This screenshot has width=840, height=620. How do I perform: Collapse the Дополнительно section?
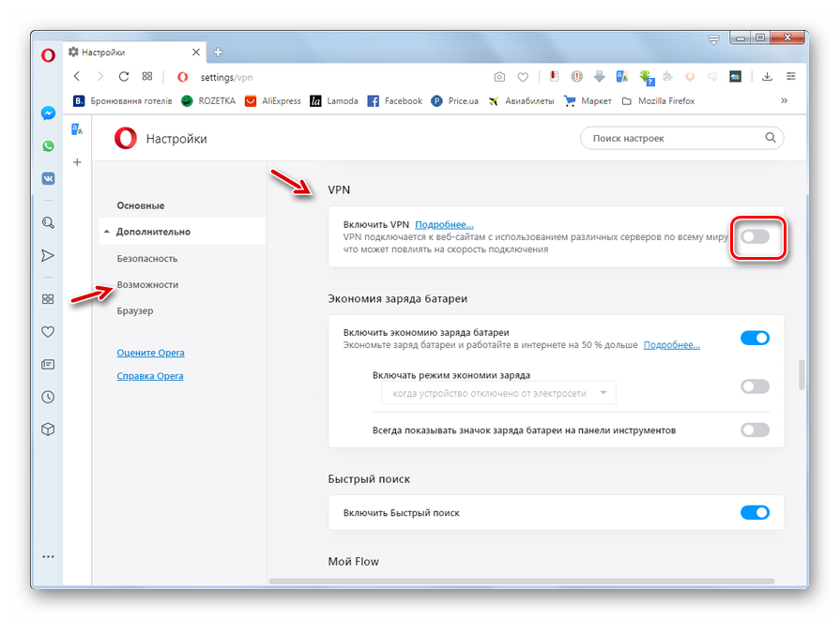[x=182, y=232]
